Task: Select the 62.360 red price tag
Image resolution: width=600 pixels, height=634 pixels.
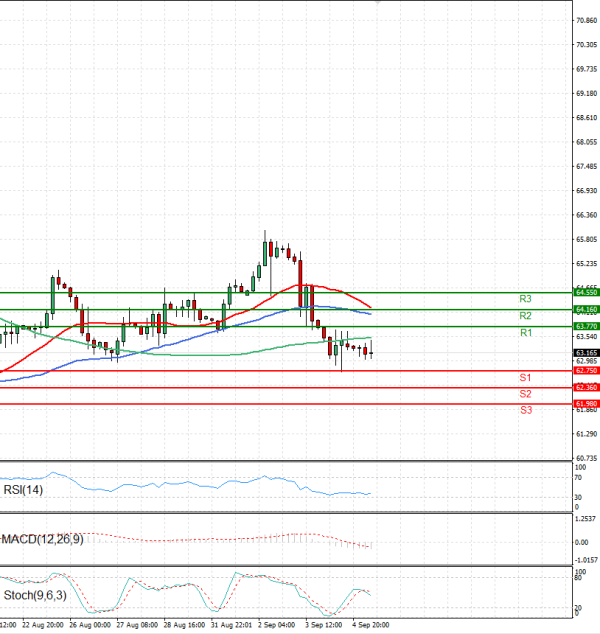Action: point(586,387)
